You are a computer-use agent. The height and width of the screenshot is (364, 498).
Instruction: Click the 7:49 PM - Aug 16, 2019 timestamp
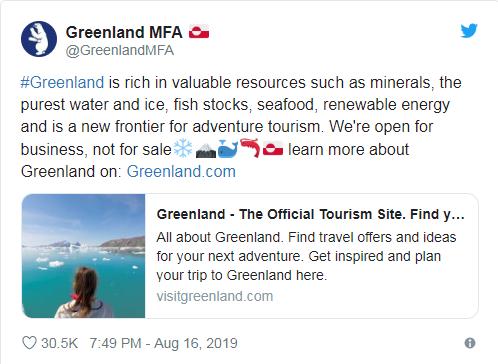click(163, 343)
